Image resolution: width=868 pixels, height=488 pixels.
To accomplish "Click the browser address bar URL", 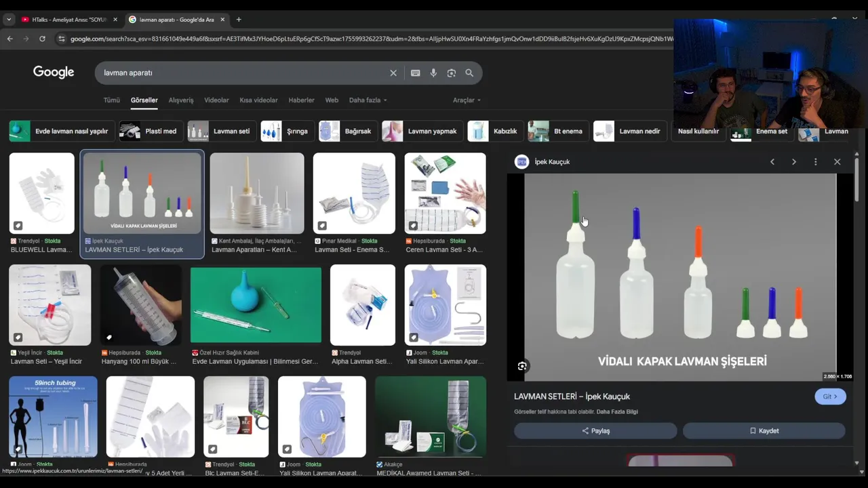I will (x=372, y=39).
